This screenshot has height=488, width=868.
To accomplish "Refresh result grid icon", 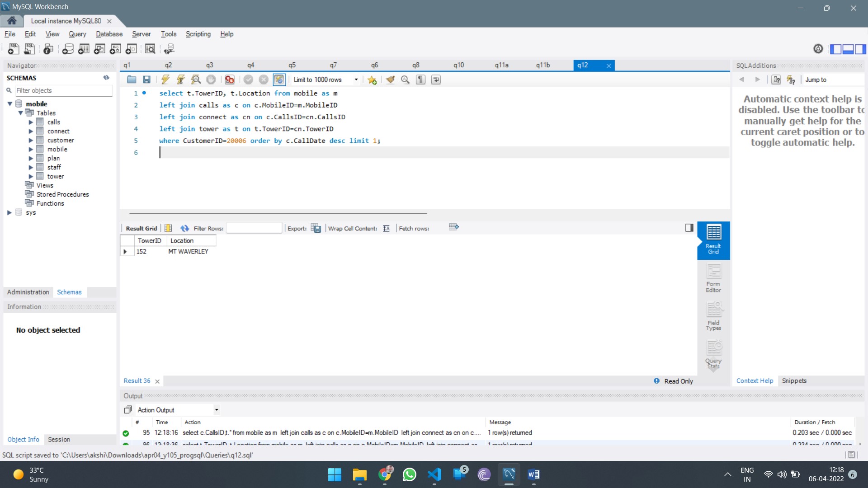I will [184, 229].
